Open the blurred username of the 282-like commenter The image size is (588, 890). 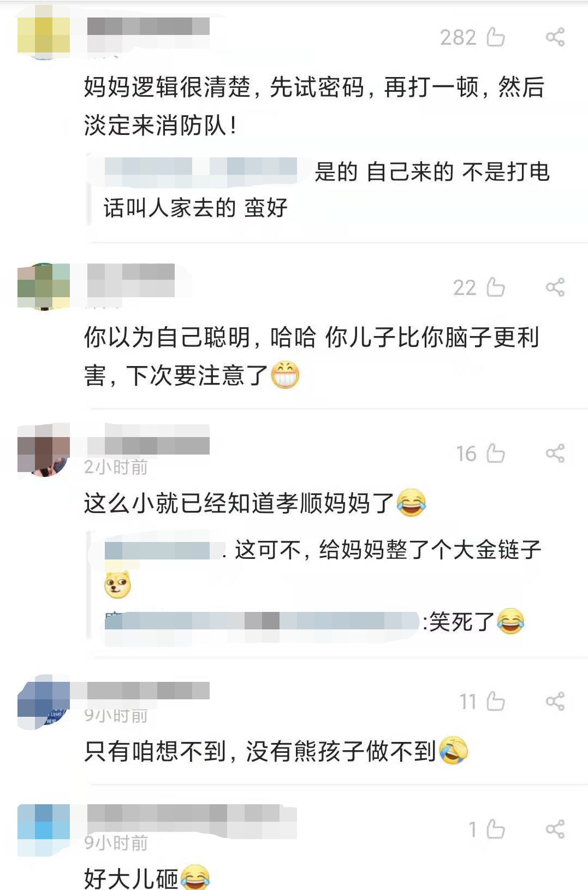(x=148, y=26)
